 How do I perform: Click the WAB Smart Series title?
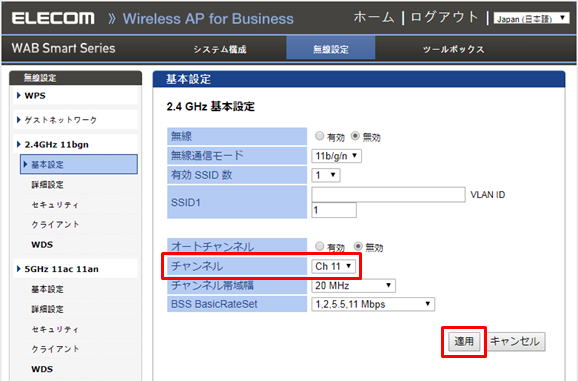[63, 48]
